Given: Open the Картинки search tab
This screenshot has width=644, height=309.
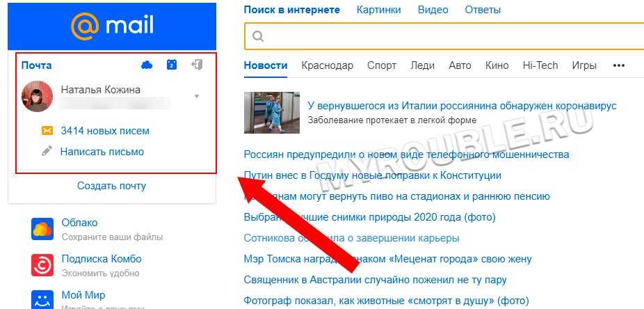Looking at the screenshot, I should pos(378,10).
